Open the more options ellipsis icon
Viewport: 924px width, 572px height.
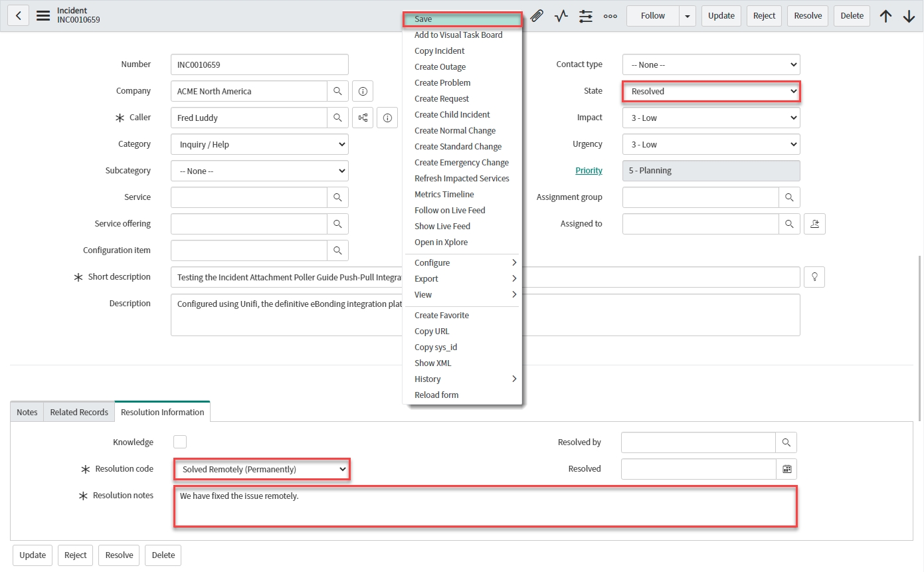tap(610, 16)
